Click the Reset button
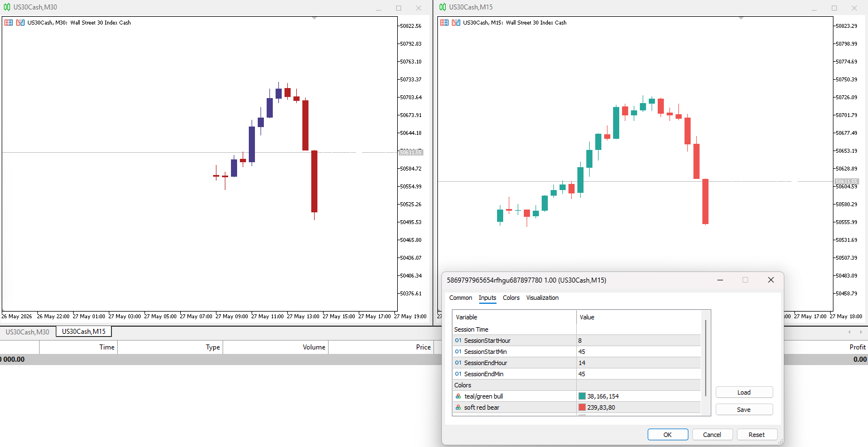Viewport: 868px width, 447px height. [756, 435]
